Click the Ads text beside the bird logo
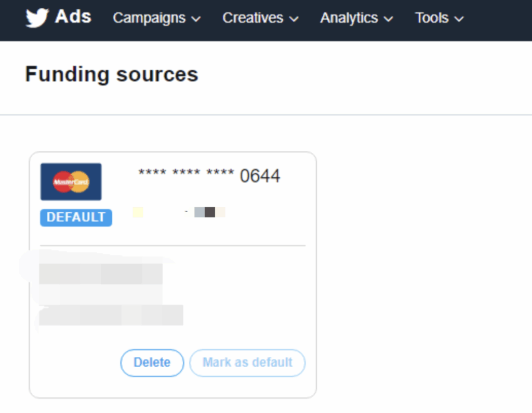The image size is (532, 413). (73, 17)
